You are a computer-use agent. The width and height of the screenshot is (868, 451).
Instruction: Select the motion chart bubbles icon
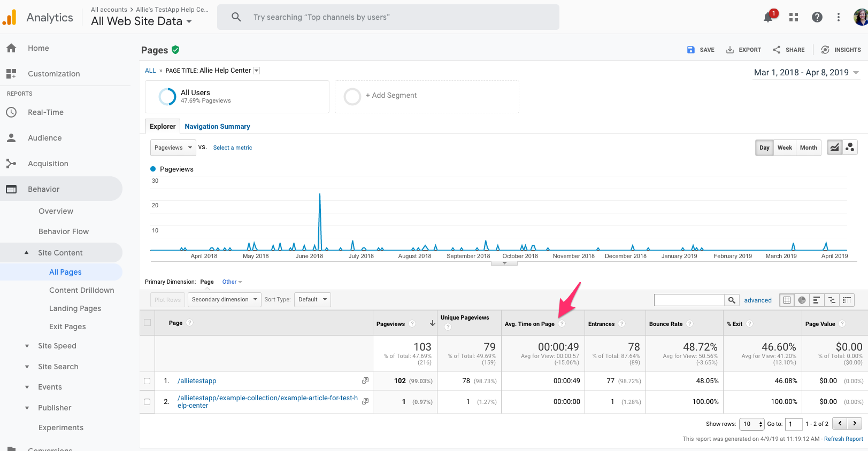pos(850,147)
